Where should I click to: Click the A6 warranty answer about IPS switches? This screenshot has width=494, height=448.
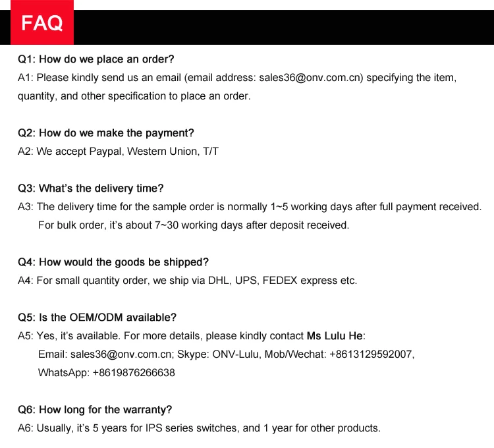click(199, 428)
